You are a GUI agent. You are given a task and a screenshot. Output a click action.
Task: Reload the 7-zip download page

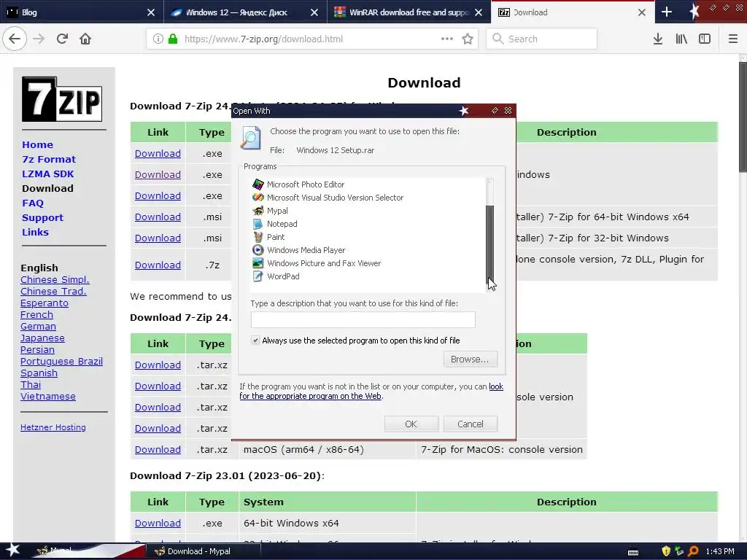62,39
